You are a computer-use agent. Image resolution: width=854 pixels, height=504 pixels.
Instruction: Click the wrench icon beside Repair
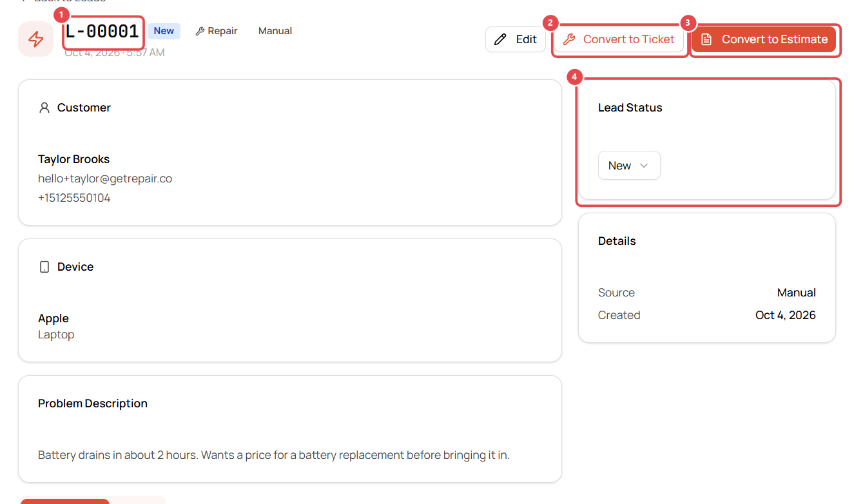[200, 31]
